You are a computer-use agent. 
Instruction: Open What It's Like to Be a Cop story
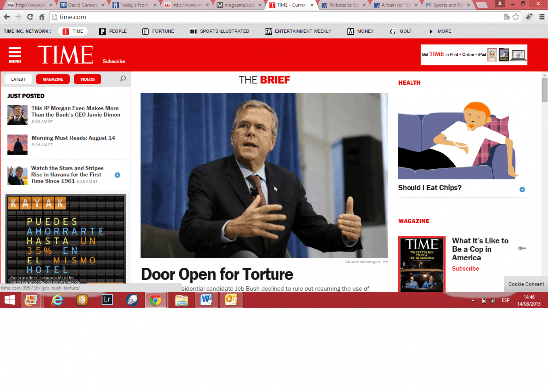(x=480, y=249)
